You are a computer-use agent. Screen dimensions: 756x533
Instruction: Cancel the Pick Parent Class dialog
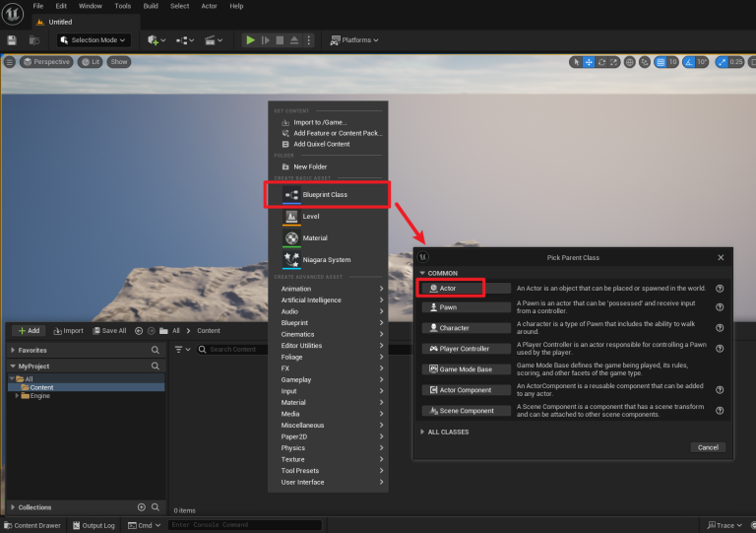(708, 447)
